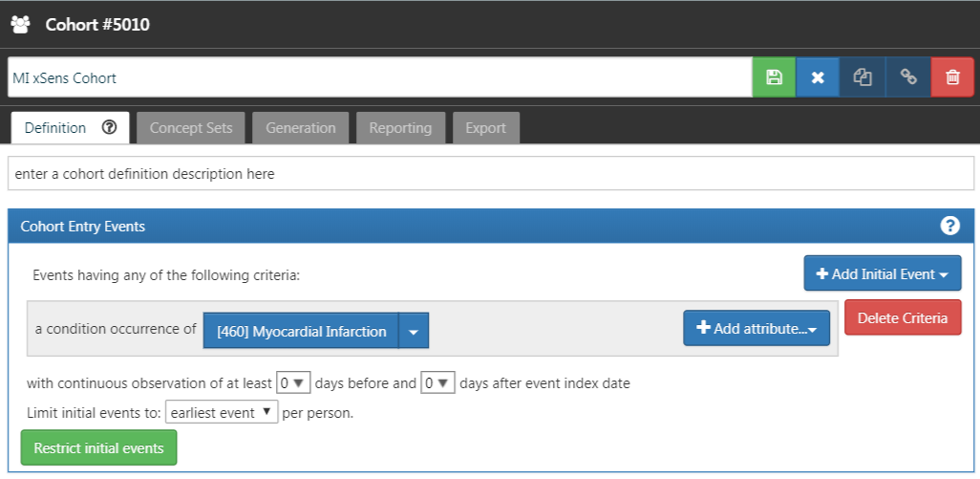This screenshot has width=980, height=479.
Task: Copy the cohort with the duplicate icon
Action: [x=863, y=77]
